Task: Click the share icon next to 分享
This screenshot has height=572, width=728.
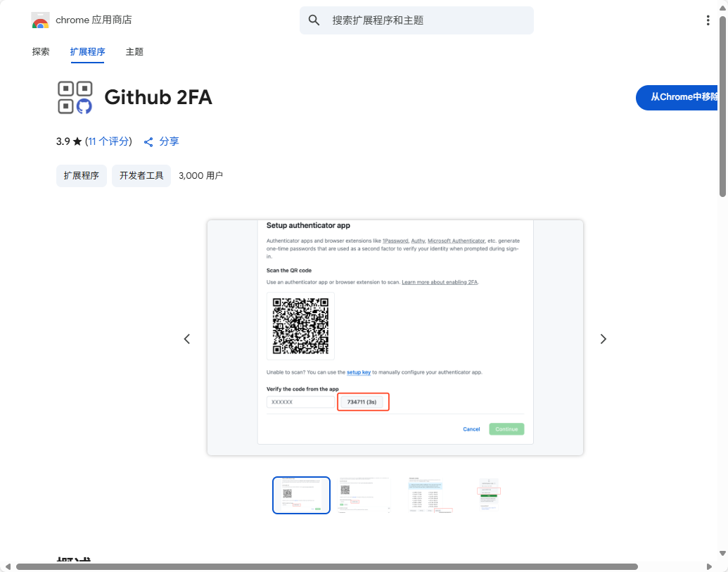Action: point(148,142)
